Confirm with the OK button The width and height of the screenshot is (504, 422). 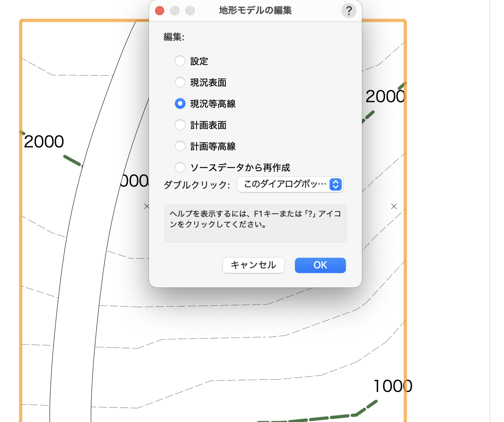[x=320, y=265]
